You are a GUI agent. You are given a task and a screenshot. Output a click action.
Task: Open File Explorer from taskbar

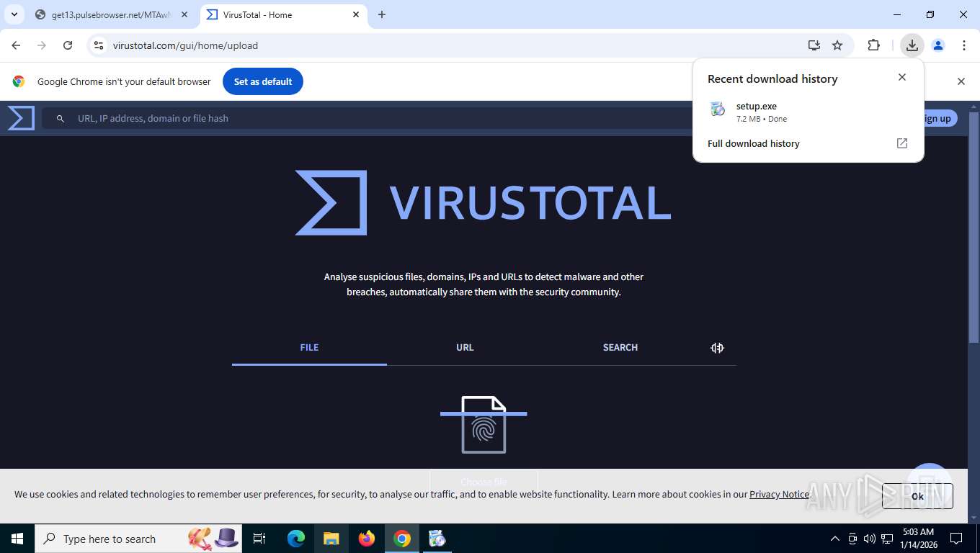(x=331, y=539)
